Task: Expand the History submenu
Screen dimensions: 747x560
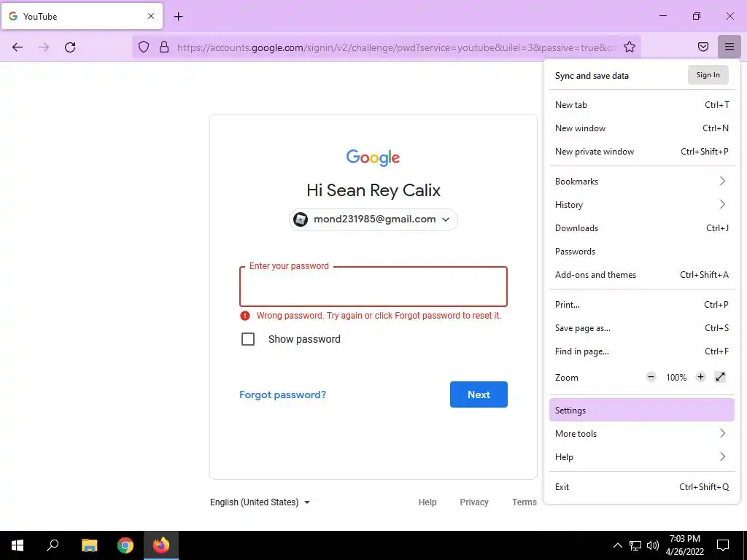Action: pos(642,204)
